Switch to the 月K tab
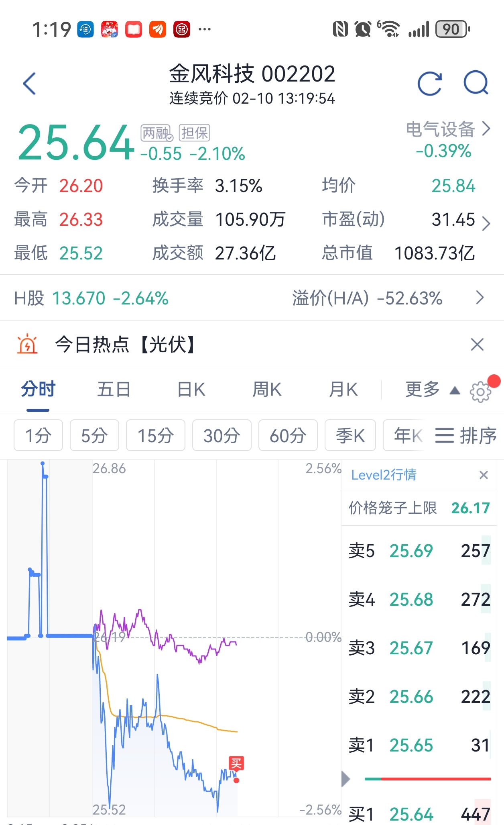The width and height of the screenshot is (504, 825). pos(343,390)
